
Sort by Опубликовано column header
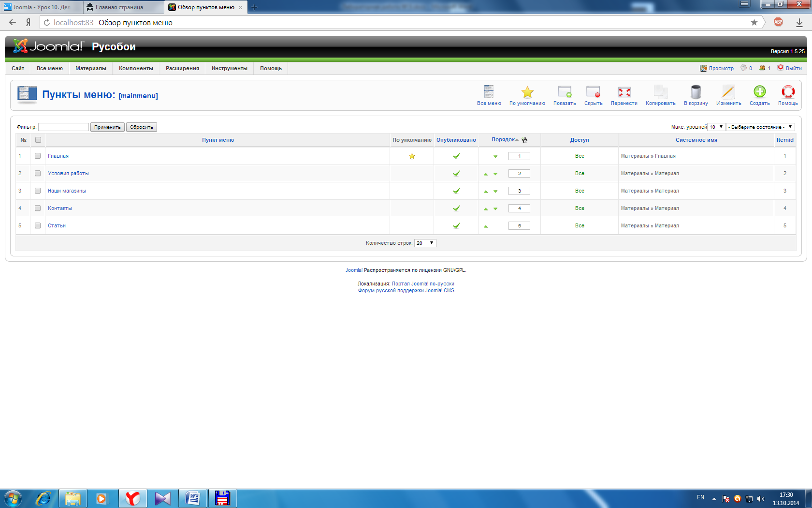point(456,140)
